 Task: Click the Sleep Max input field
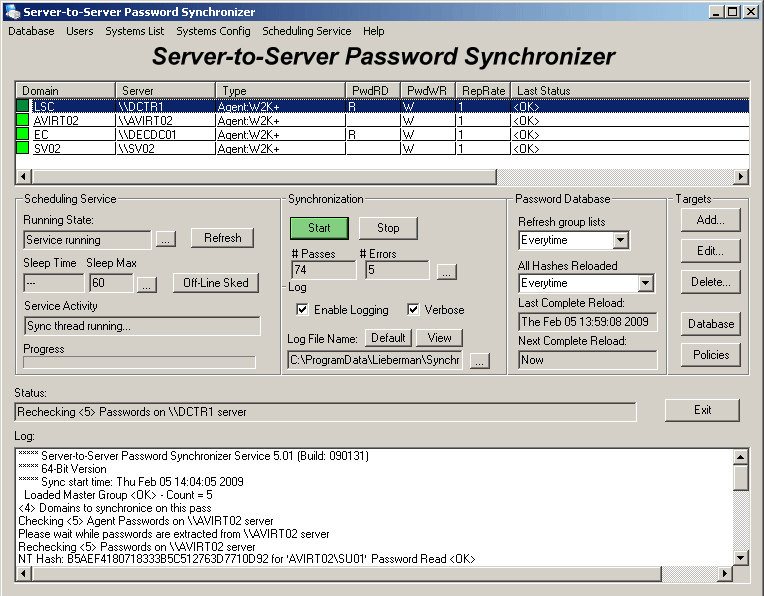click(111, 283)
